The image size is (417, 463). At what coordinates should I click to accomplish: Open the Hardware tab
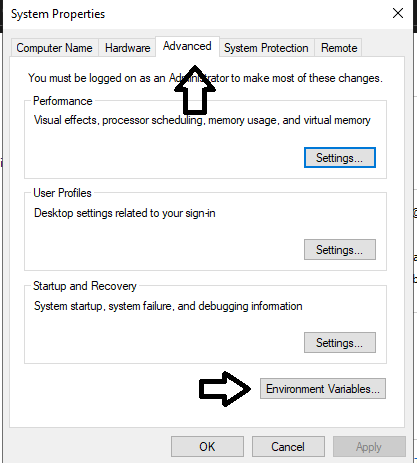(x=127, y=48)
